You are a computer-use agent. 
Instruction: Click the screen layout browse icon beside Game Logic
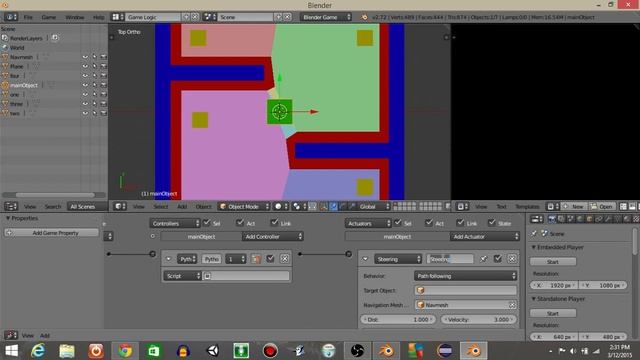(118, 17)
